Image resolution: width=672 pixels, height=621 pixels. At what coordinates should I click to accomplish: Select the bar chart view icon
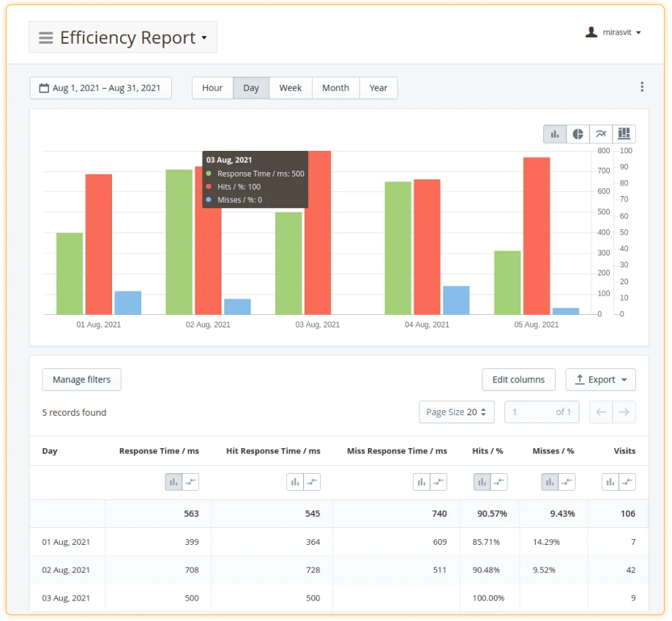click(x=555, y=134)
